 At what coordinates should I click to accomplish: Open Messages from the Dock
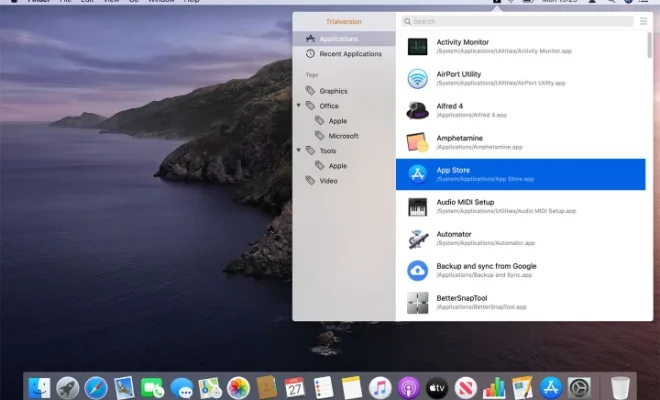(x=181, y=388)
